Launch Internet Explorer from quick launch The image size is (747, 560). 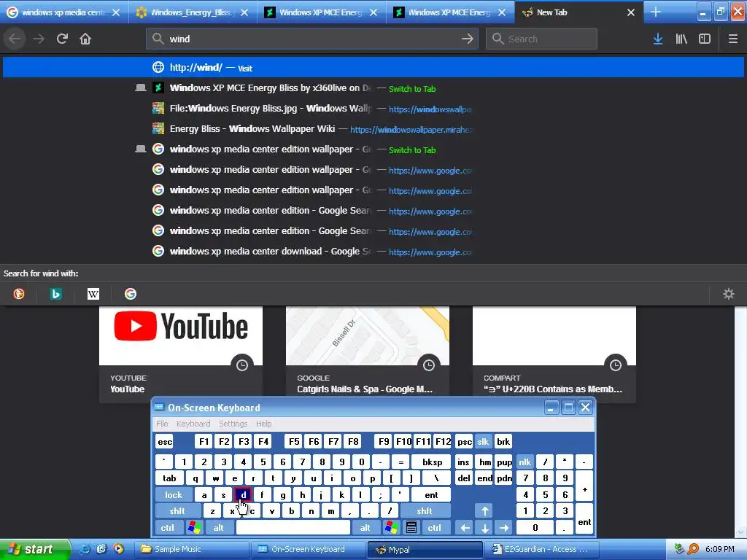(x=85, y=549)
